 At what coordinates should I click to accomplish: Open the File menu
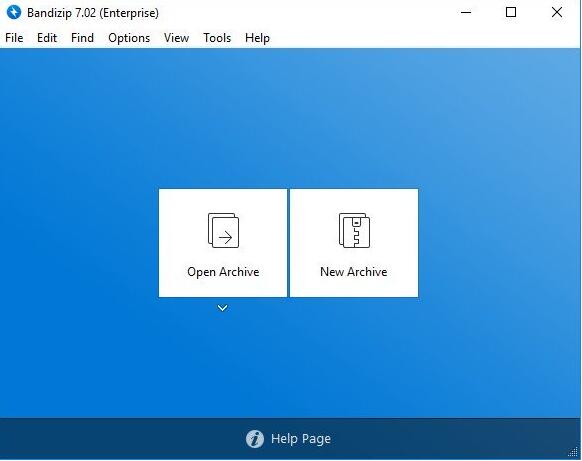click(14, 38)
